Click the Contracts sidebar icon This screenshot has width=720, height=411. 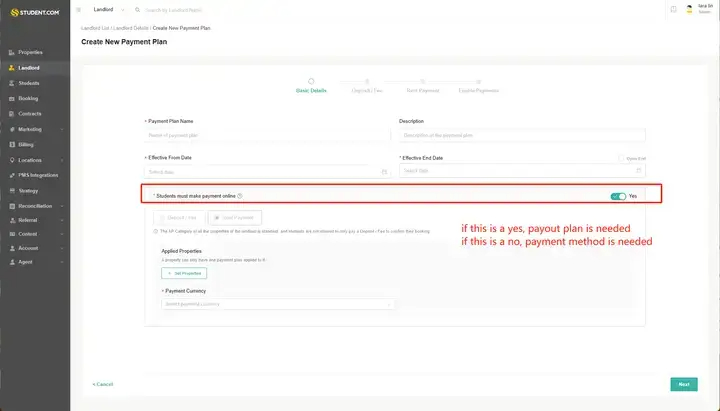(x=12, y=114)
